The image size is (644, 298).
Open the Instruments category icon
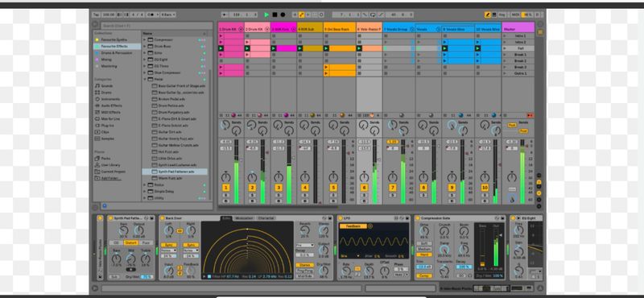click(x=97, y=99)
